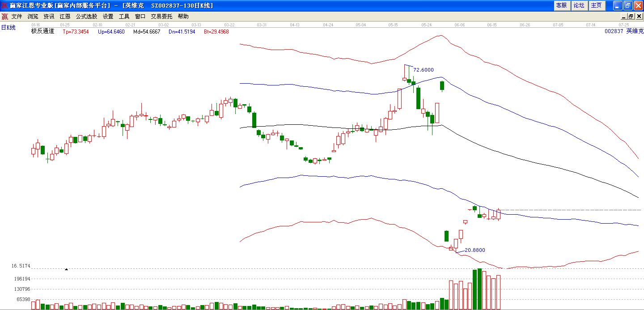644x310 pixels.
Task: Click the Bt=29.4968 value
Action: 216,32
